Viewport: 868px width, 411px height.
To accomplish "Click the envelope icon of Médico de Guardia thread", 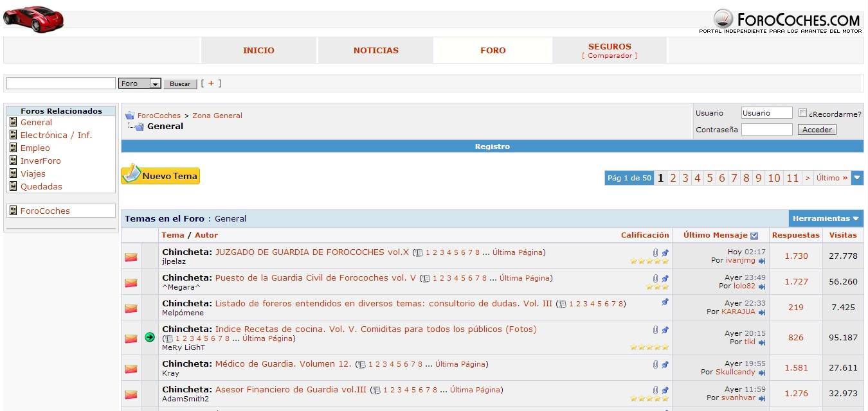I will (131, 369).
